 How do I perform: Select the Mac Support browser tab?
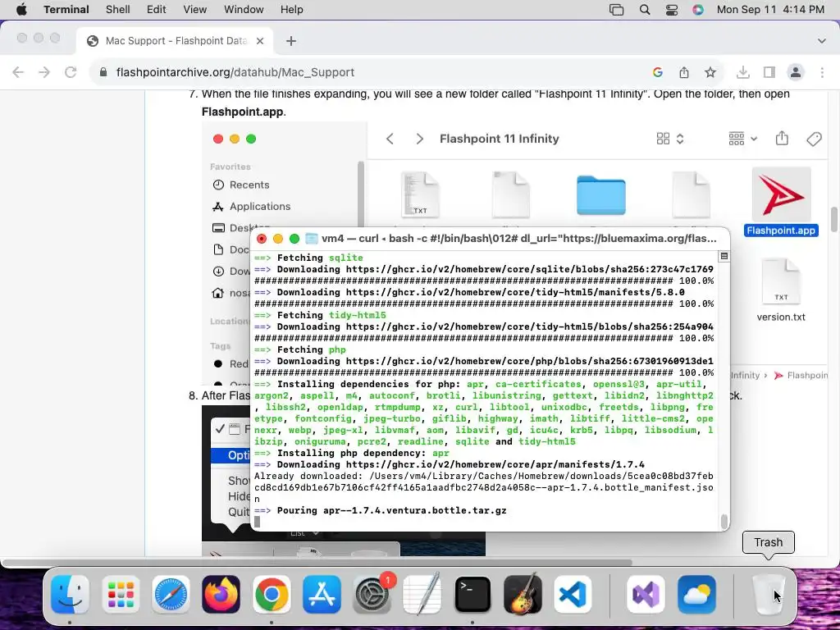click(x=175, y=41)
